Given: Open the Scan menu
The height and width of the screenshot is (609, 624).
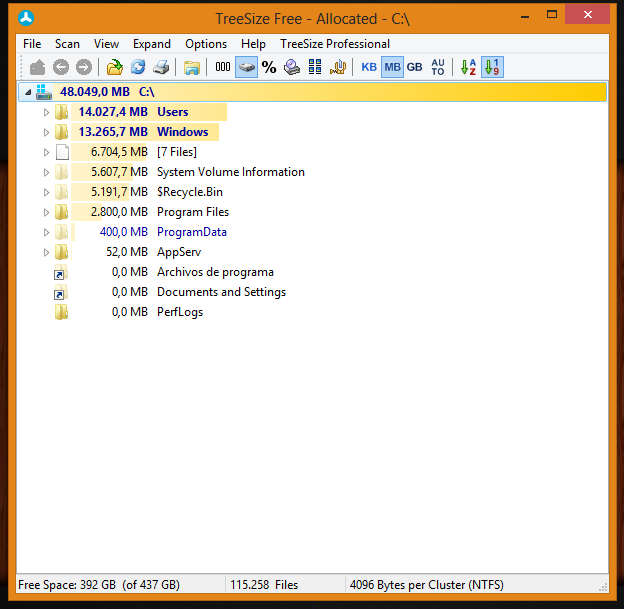Looking at the screenshot, I should 67,44.
